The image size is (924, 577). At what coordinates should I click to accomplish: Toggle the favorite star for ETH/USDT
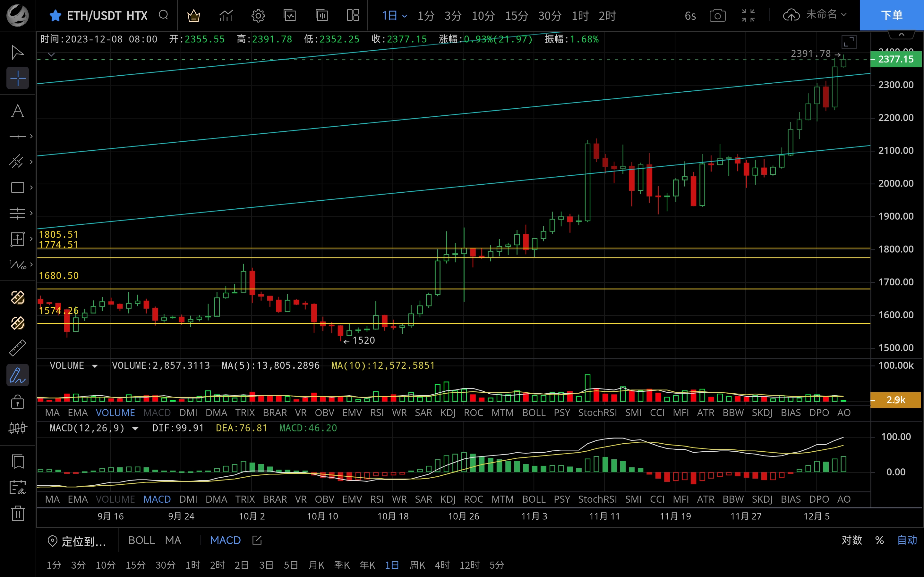point(56,16)
